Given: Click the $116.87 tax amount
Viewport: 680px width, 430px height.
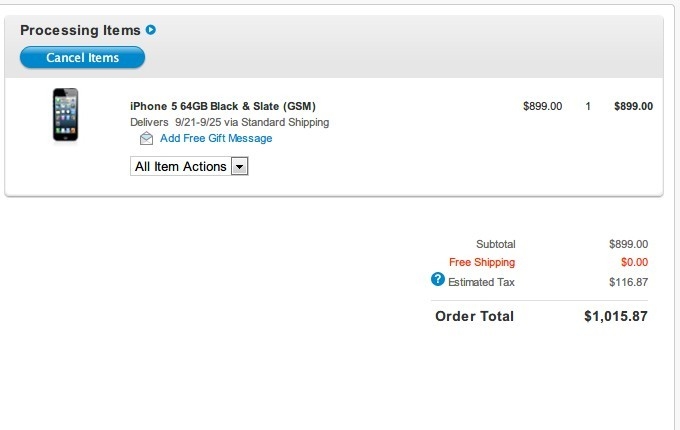Looking at the screenshot, I should (628, 282).
